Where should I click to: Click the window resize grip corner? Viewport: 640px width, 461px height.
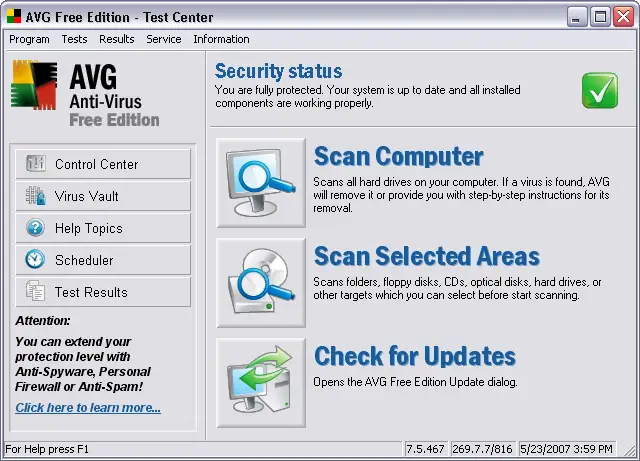coord(629,450)
